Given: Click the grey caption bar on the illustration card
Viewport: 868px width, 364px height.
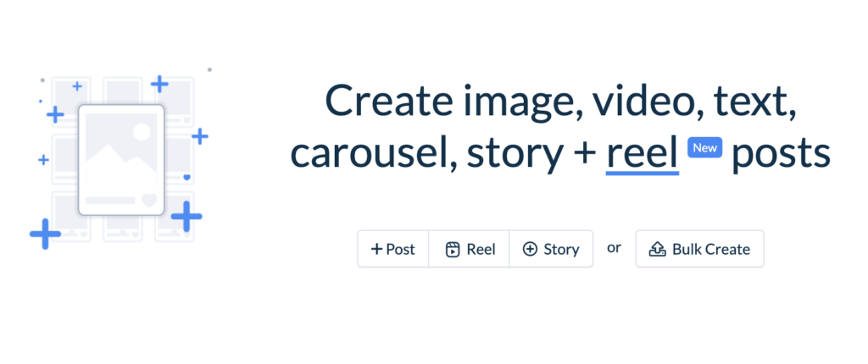Looking at the screenshot, I should point(110,201).
